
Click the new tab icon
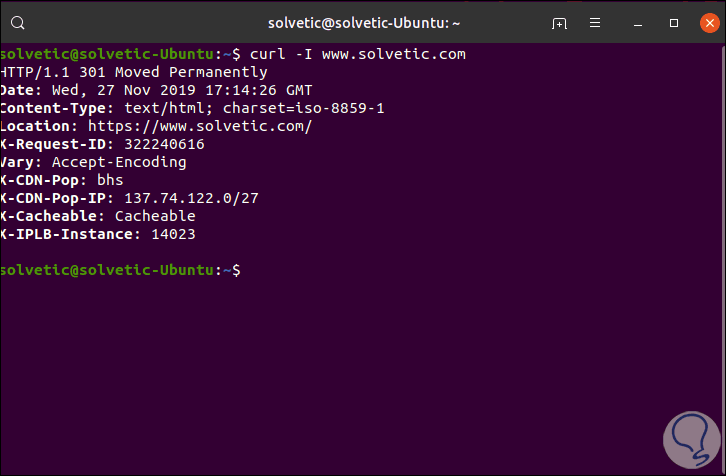[559, 22]
